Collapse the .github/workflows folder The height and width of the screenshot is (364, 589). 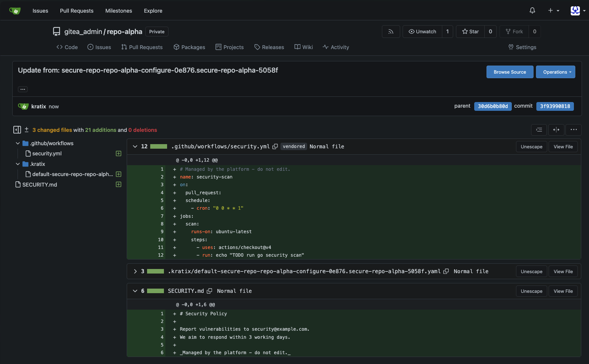coord(18,143)
